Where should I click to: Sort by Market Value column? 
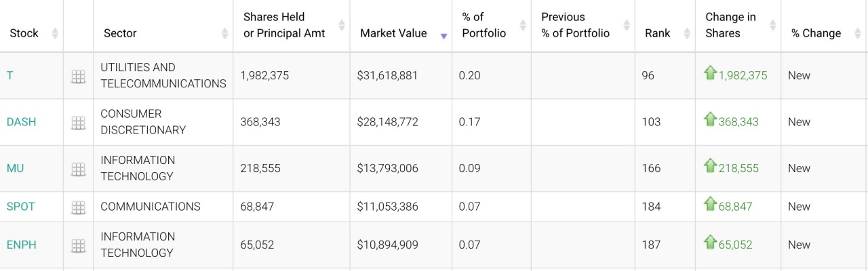[393, 33]
